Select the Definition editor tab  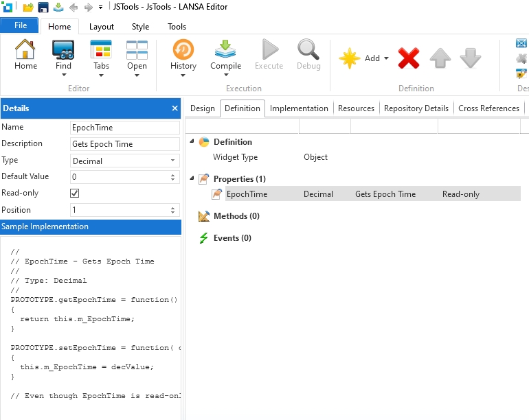point(243,108)
